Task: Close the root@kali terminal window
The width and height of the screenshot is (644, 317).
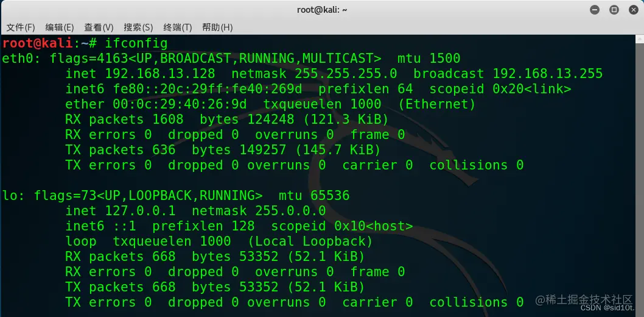Action: click(x=634, y=10)
